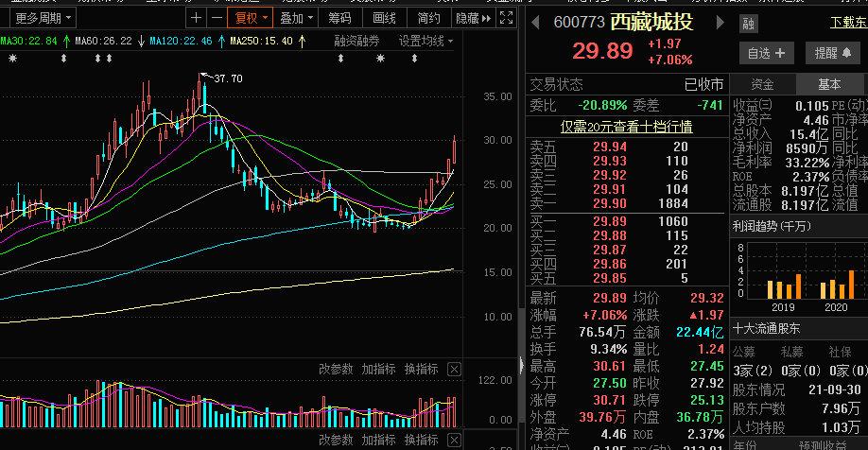Close the volume indicator panel
The width and height of the screenshot is (868, 450).
click(454, 370)
